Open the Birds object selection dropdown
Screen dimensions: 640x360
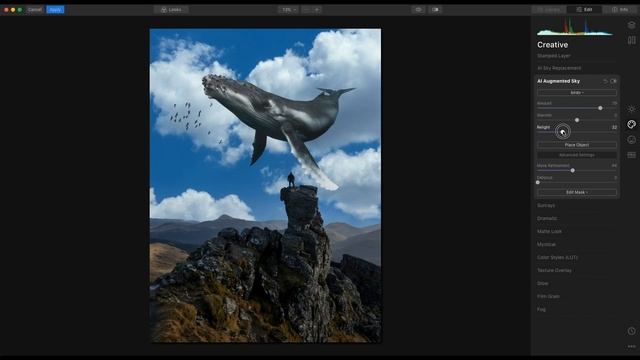(x=577, y=93)
